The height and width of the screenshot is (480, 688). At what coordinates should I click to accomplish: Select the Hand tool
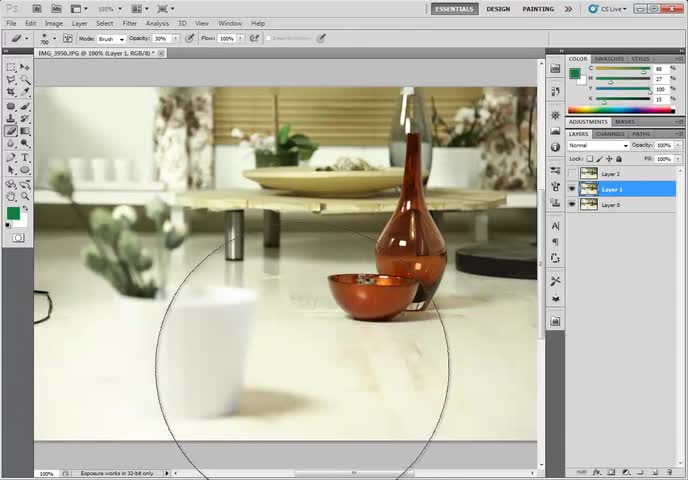(x=11, y=197)
